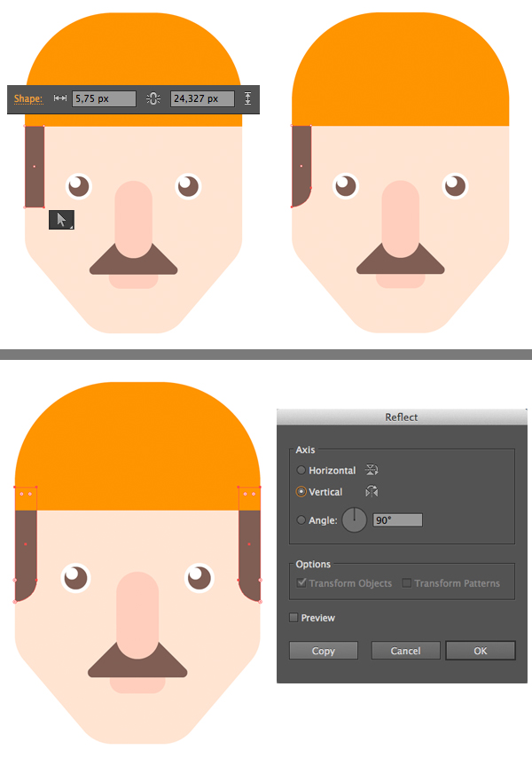Click the Direct Selection arrow tool icon
Image resolution: width=532 pixels, height=765 pixels.
pyautogui.click(x=61, y=219)
